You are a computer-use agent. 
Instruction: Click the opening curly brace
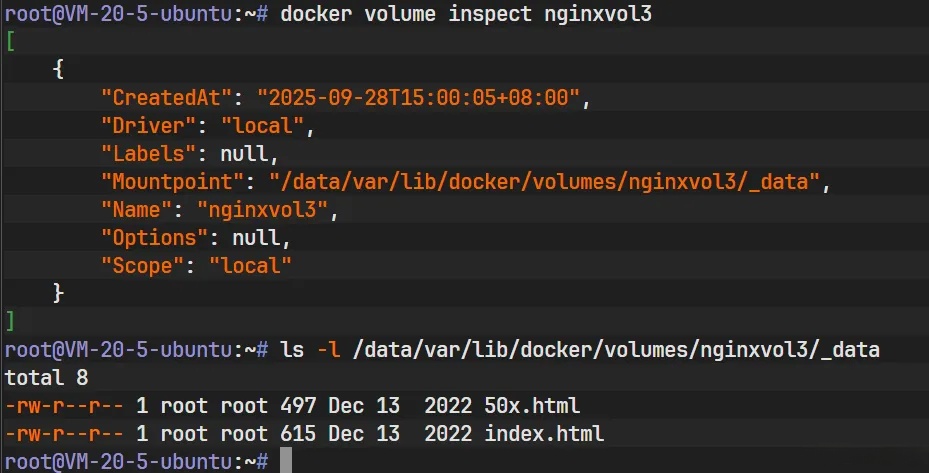tap(58, 69)
